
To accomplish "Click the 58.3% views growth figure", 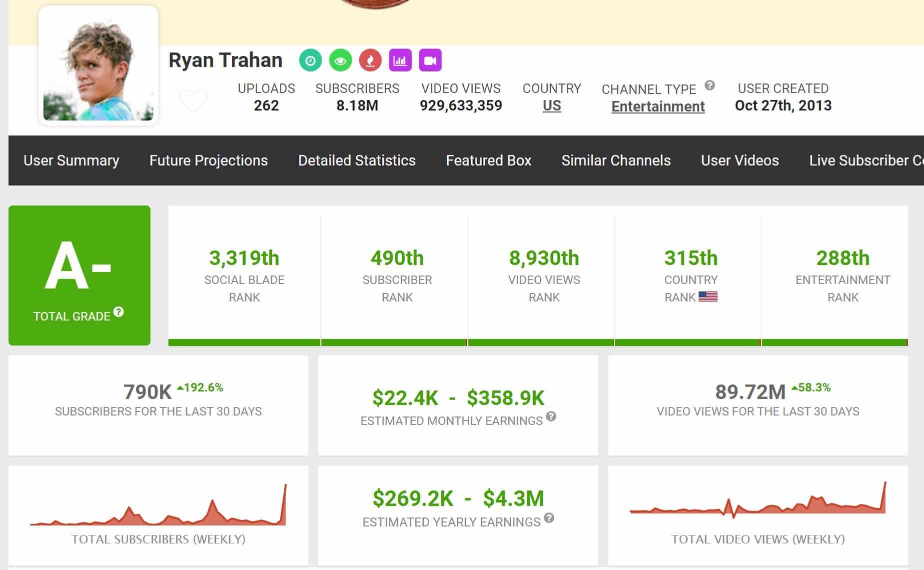I will point(811,387).
